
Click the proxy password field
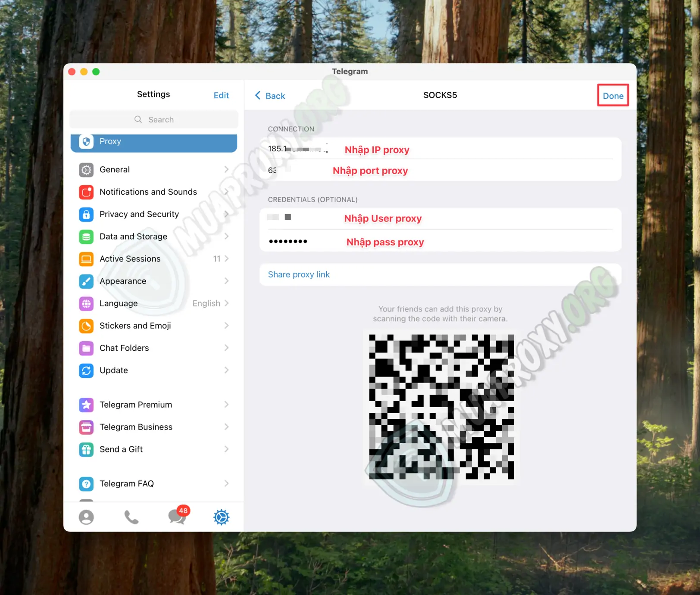pos(441,241)
